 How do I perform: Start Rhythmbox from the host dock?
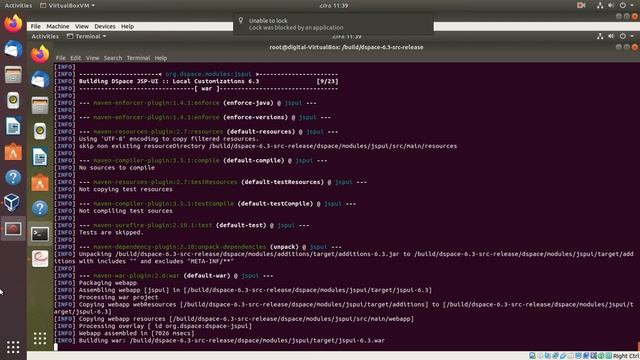click(13, 100)
